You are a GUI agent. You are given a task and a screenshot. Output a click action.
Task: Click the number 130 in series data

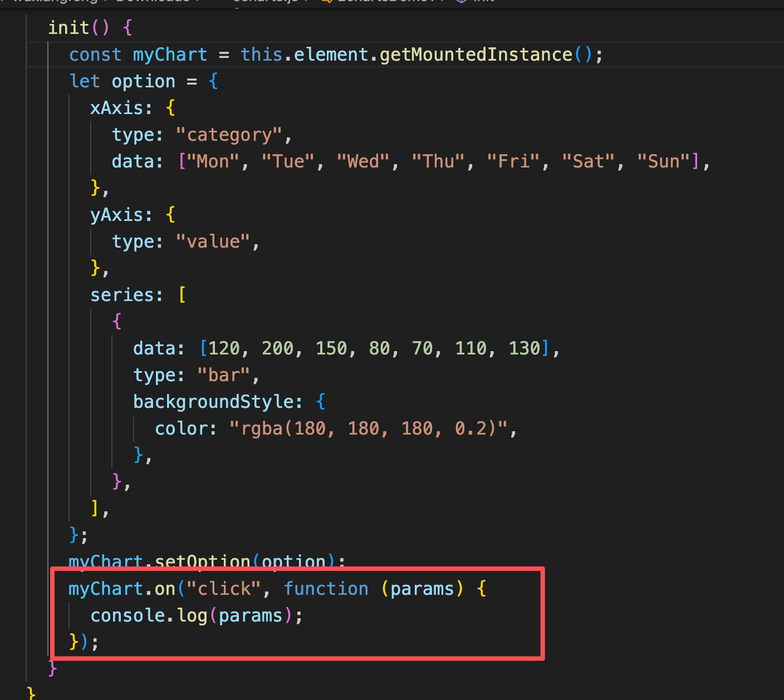pyautogui.click(x=524, y=348)
